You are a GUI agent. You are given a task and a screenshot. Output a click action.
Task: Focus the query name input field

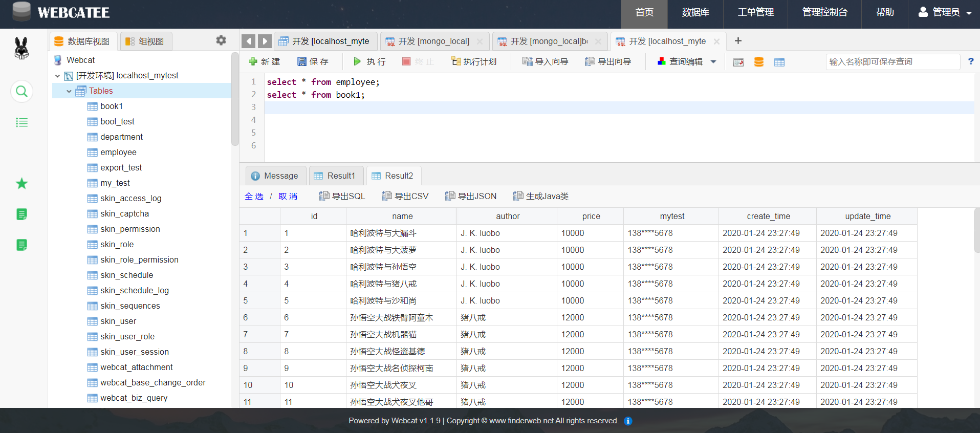(893, 61)
